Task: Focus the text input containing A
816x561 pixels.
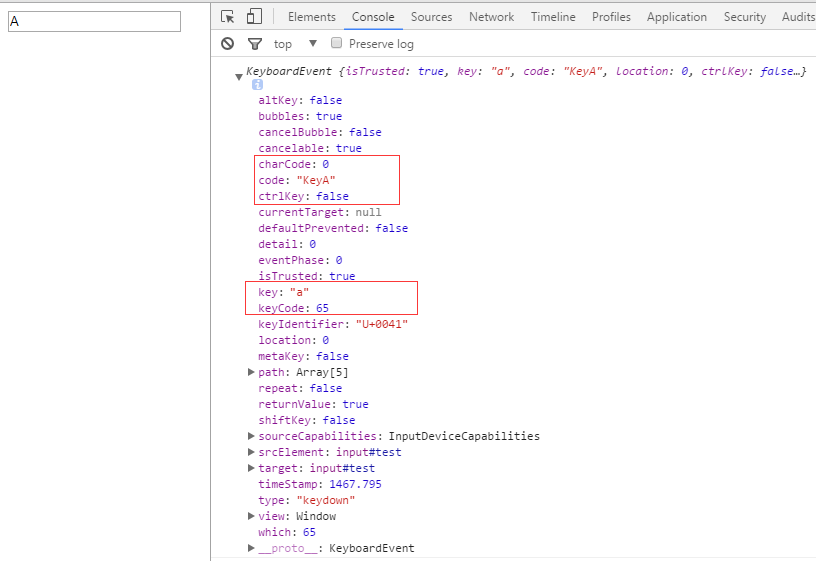Action: (x=94, y=21)
